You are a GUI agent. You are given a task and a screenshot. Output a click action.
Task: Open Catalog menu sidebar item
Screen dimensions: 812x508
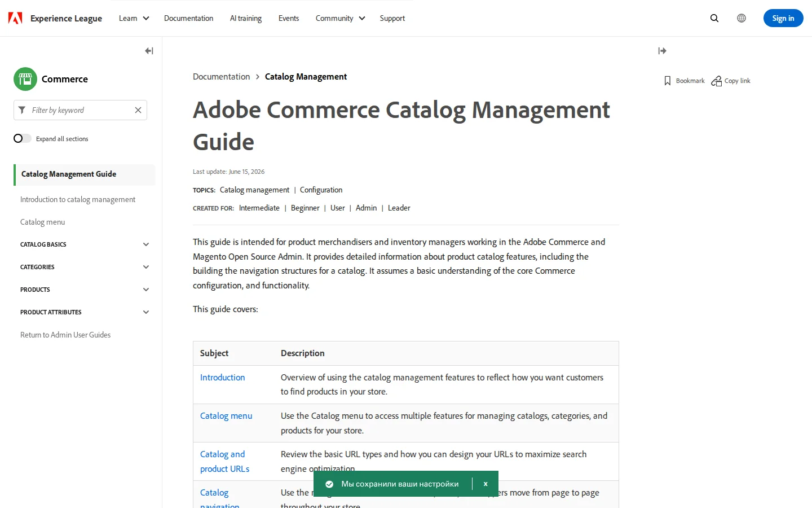(42, 222)
